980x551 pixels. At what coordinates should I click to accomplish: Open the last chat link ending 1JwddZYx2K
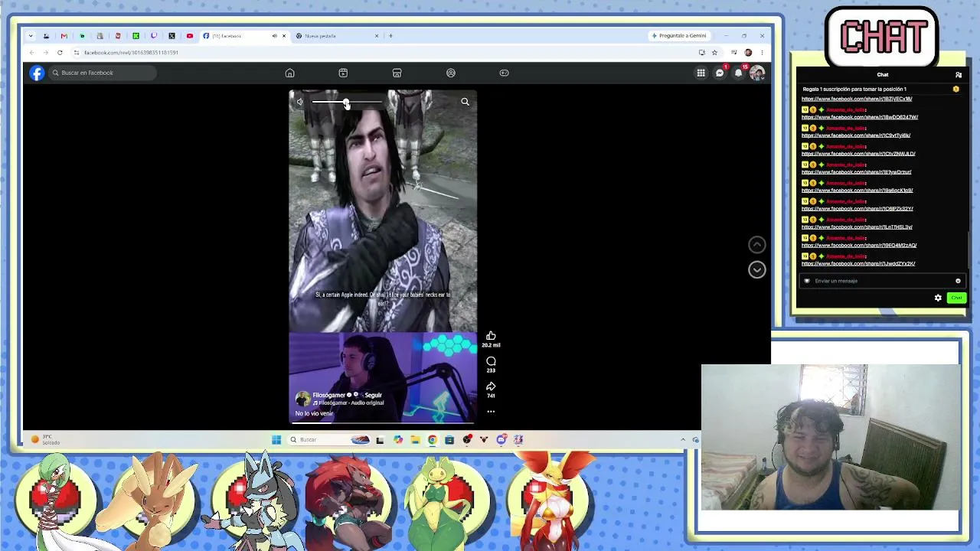tap(858, 263)
